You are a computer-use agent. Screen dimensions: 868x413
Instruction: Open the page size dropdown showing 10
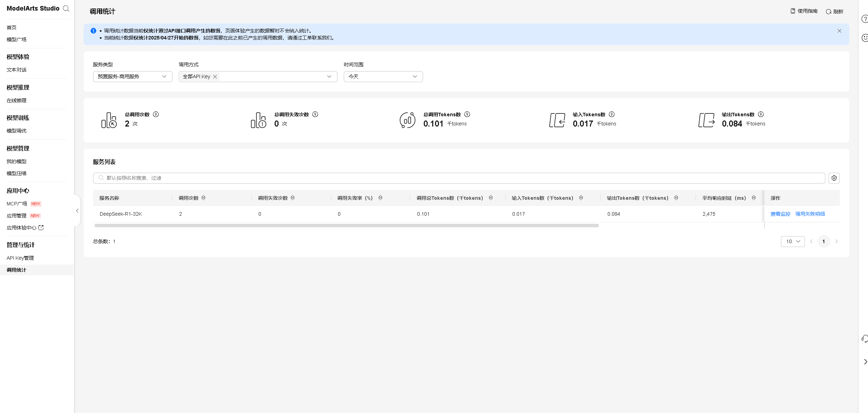793,241
